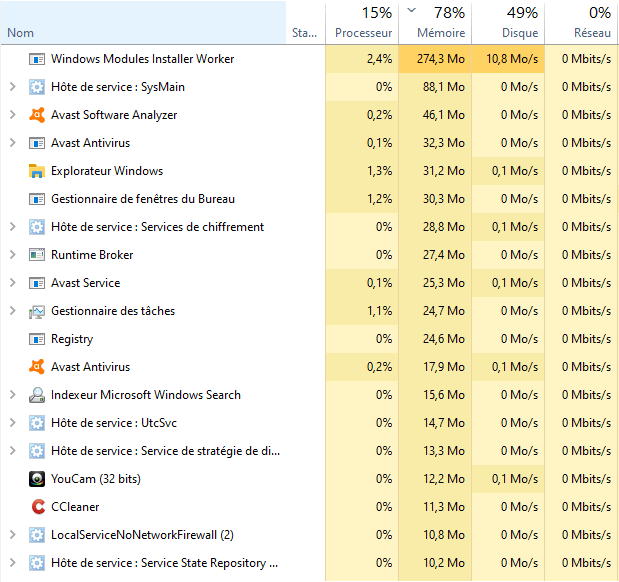The image size is (619, 582).
Task: Expand Hôte de service : SysMain
Action: tap(13, 87)
